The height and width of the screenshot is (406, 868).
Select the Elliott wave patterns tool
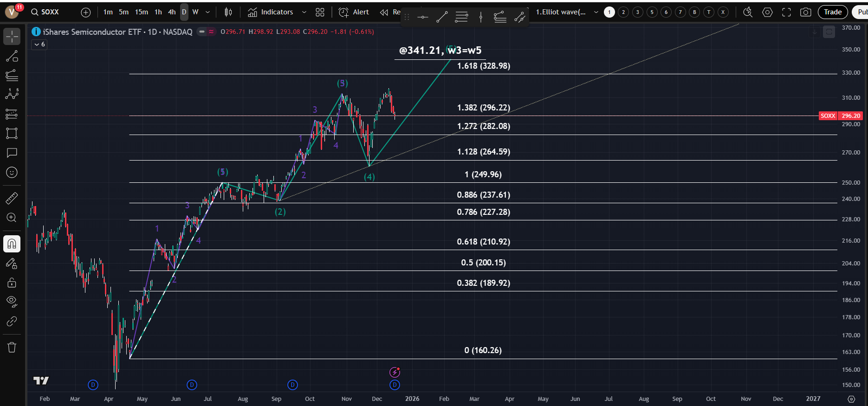[x=12, y=94]
